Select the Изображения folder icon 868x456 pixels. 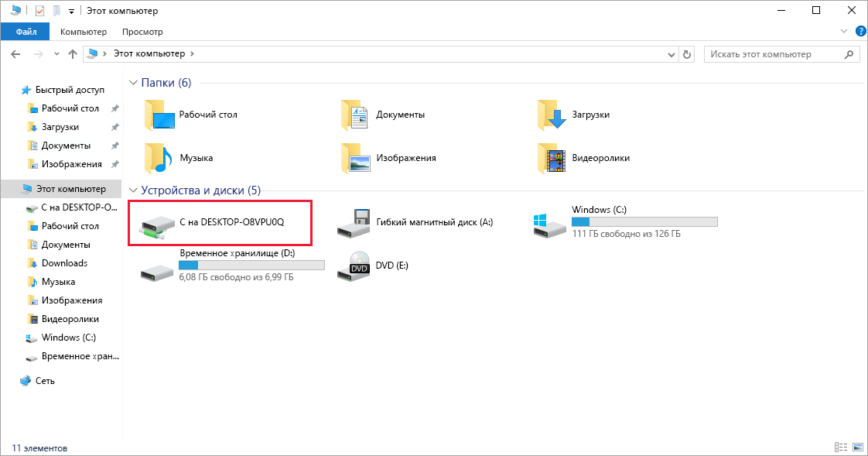click(x=355, y=158)
